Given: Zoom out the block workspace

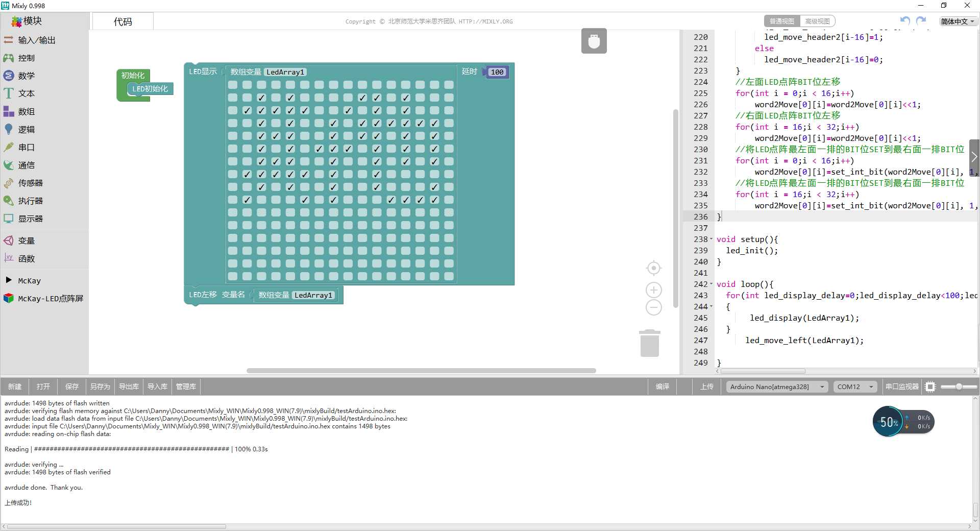Looking at the screenshot, I should tap(654, 307).
